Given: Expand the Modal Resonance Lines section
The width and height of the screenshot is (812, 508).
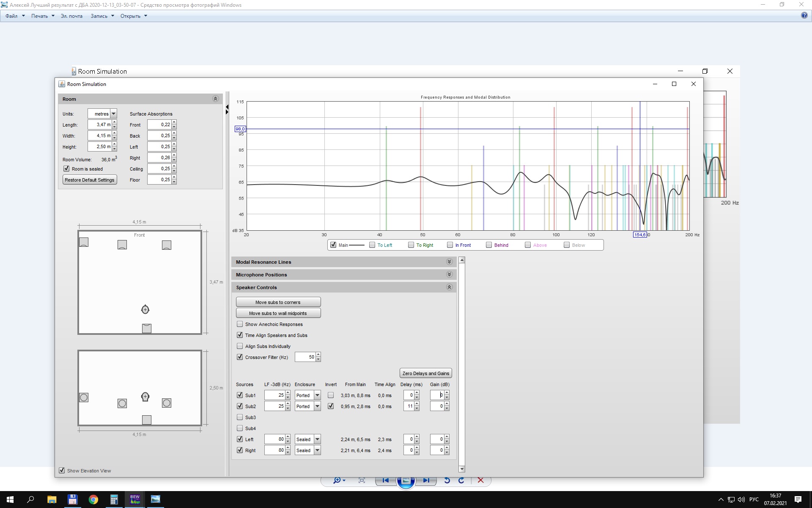Looking at the screenshot, I should (449, 262).
